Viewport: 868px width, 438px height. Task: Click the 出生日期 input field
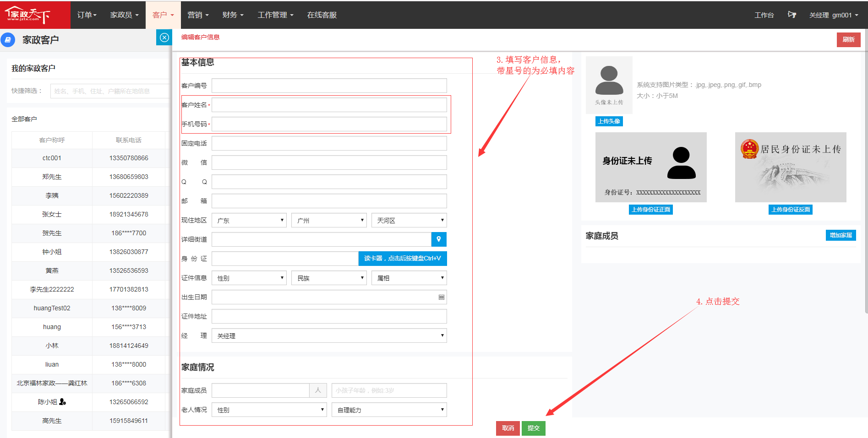pos(329,297)
